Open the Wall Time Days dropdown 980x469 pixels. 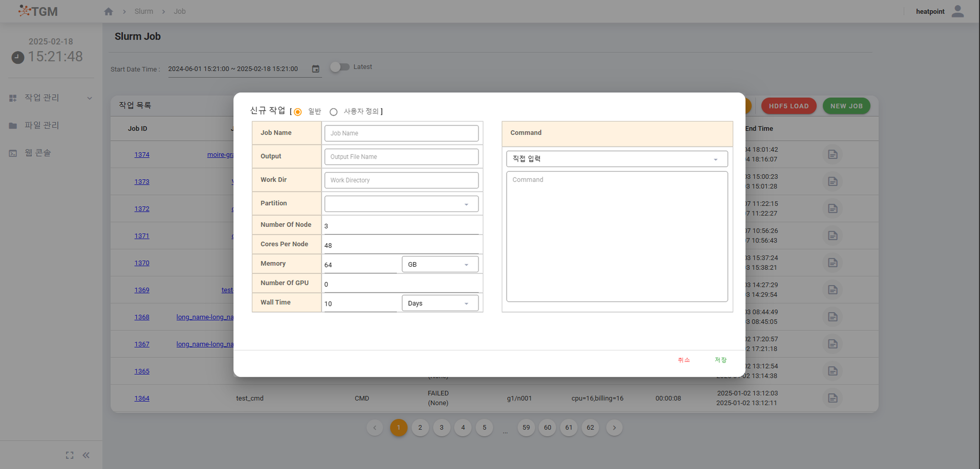(x=440, y=303)
